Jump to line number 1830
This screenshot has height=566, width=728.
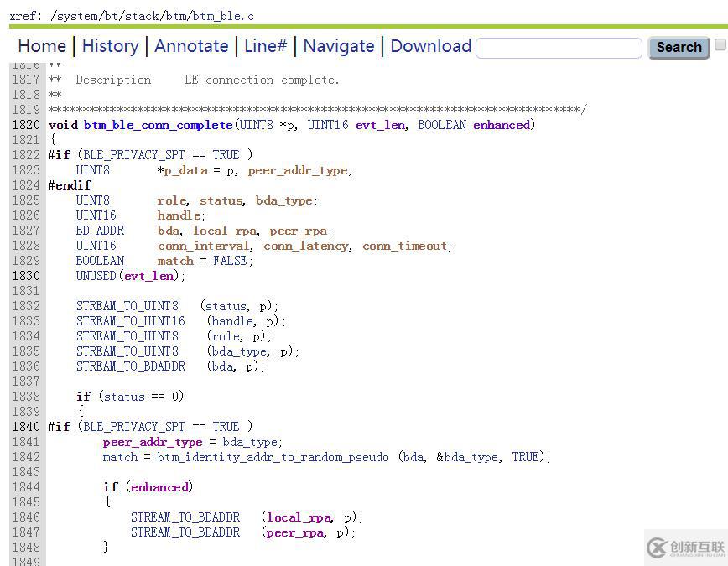tap(26, 276)
